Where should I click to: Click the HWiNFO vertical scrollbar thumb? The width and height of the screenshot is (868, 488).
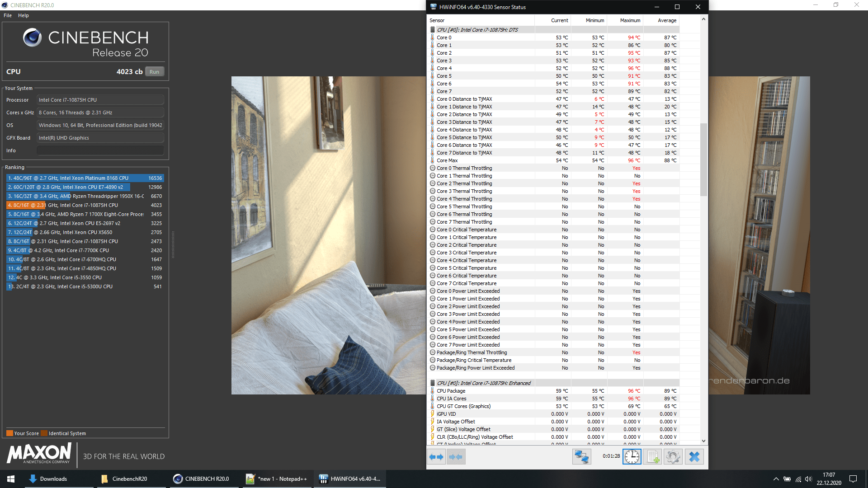703,160
